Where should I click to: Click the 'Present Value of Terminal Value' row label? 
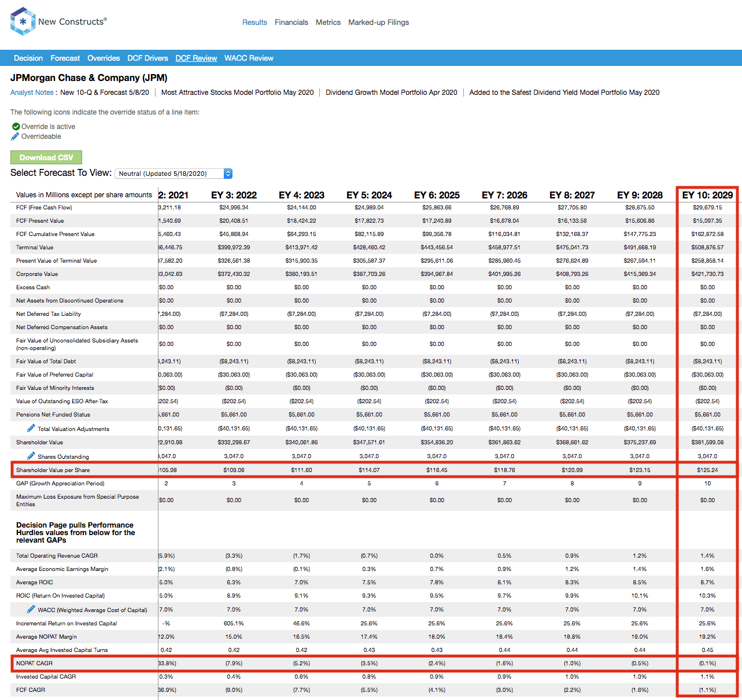point(57,261)
